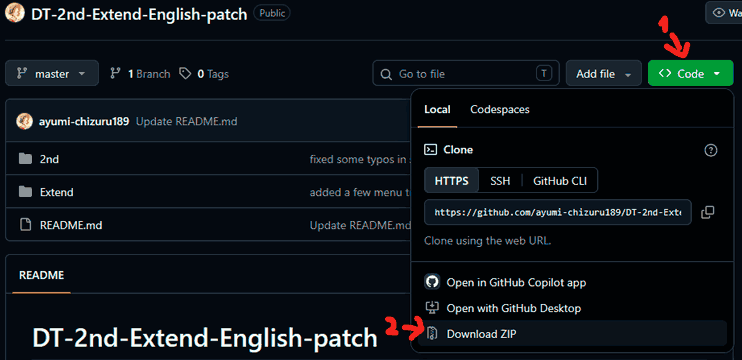The image size is (742, 360).
Task: Select the HTTPS clone option
Action: pos(451,181)
